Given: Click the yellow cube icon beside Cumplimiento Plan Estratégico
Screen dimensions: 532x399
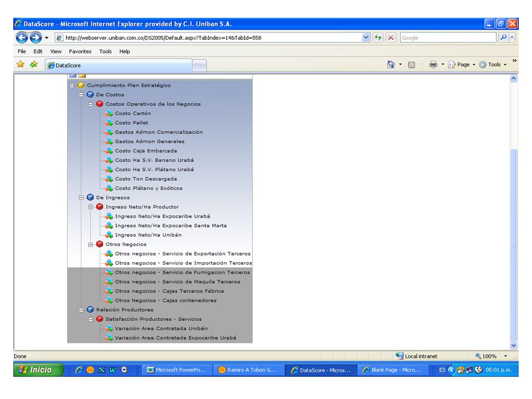Looking at the screenshot, I should (x=81, y=85).
